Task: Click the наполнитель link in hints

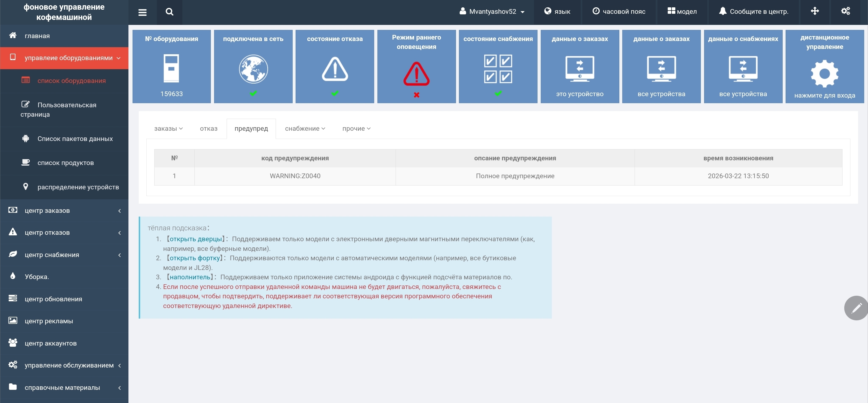Action: pos(190,277)
